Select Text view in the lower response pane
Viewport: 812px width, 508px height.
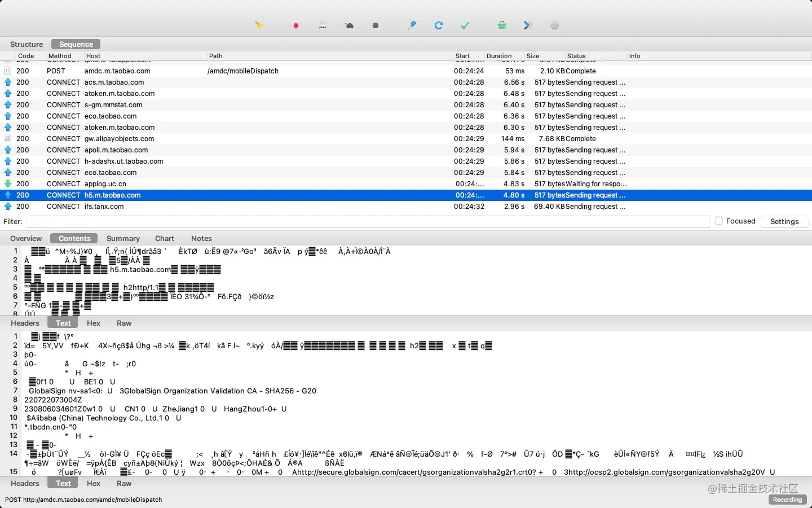point(63,484)
